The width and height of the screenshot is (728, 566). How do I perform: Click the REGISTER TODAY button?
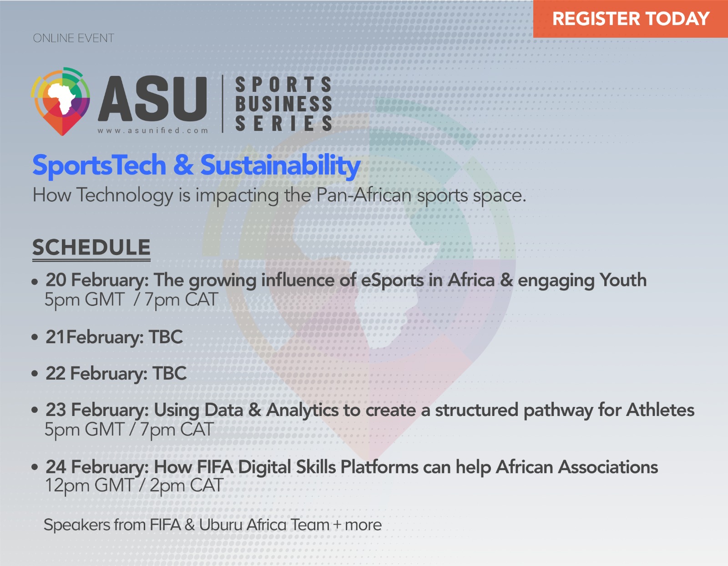(631, 19)
